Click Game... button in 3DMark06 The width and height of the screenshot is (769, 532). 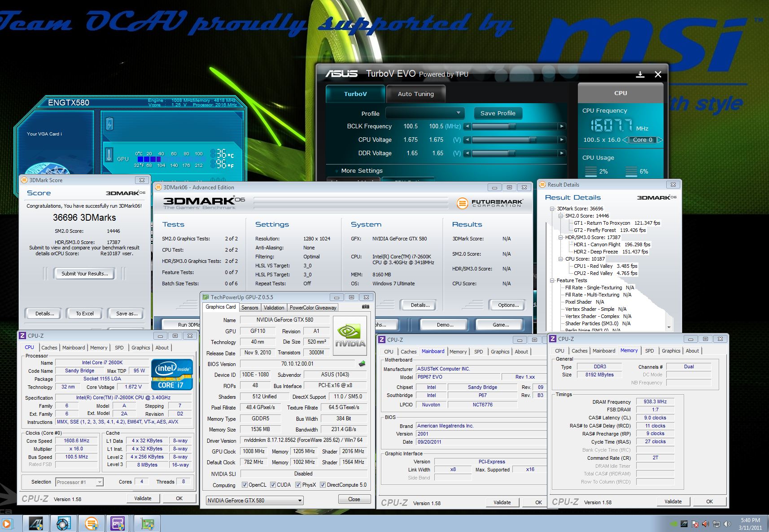pos(501,325)
